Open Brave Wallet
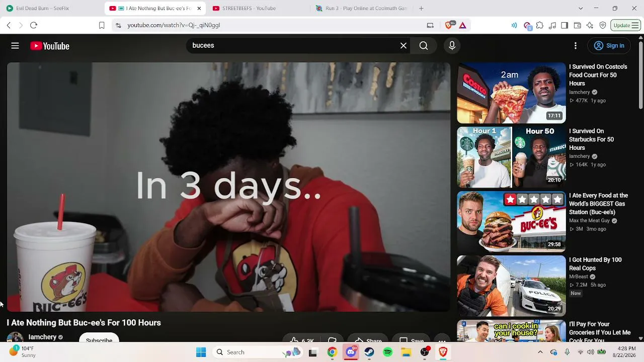Image resolution: width=644 pixels, height=362 pixels. (x=577, y=25)
